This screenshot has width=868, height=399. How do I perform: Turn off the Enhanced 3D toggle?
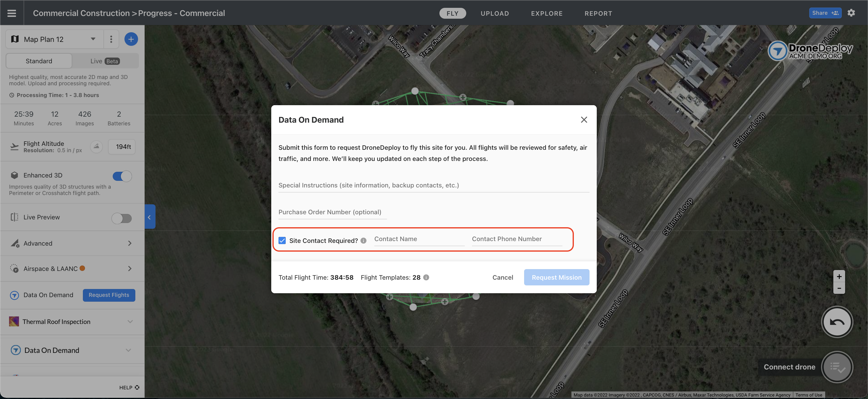click(x=122, y=176)
